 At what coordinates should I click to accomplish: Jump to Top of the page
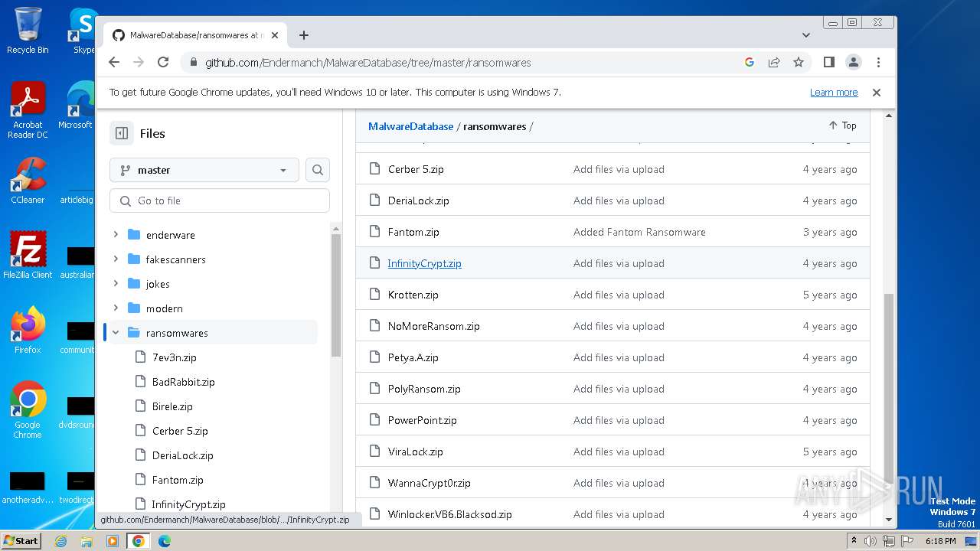pyautogui.click(x=842, y=125)
